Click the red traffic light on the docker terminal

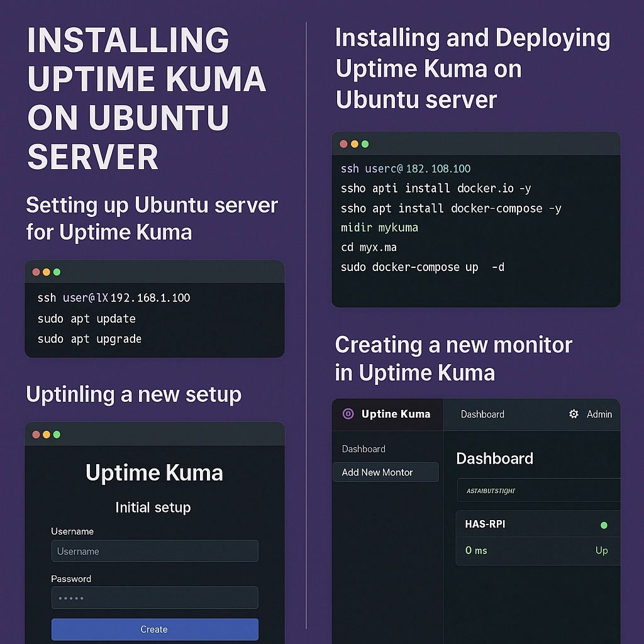coord(343,143)
